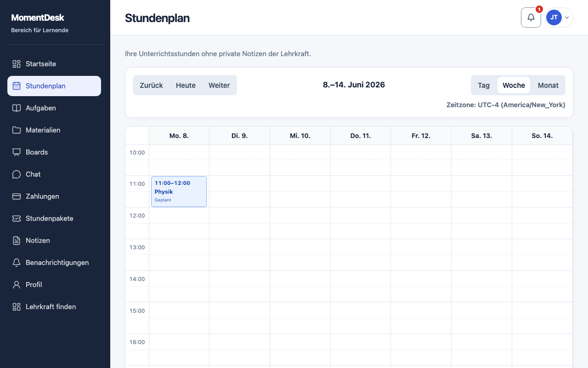This screenshot has height=368, width=588.
Task: Click the Zahlungen credit card icon
Action: tap(17, 196)
